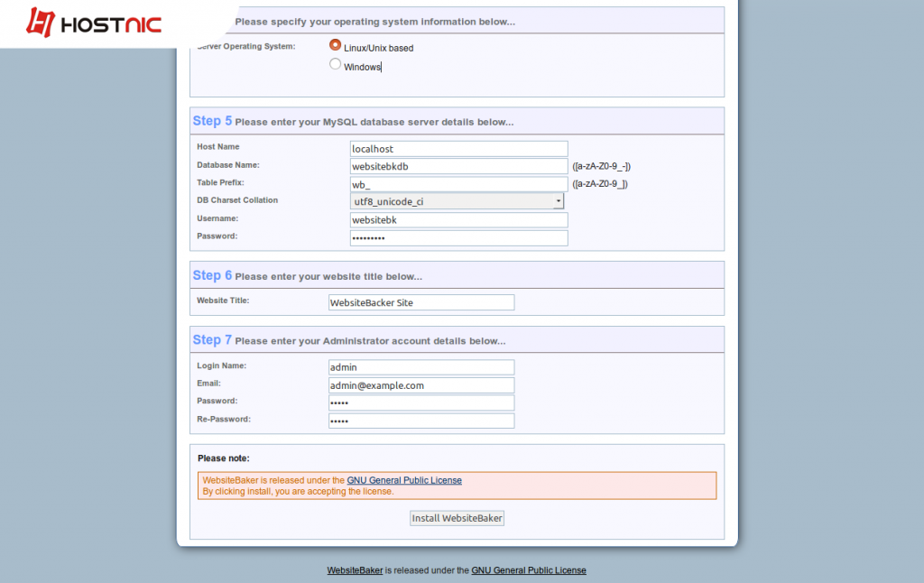The image size is (924, 583).
Task: Click the "Table Prefix:" label
Action: click(220, 182)
